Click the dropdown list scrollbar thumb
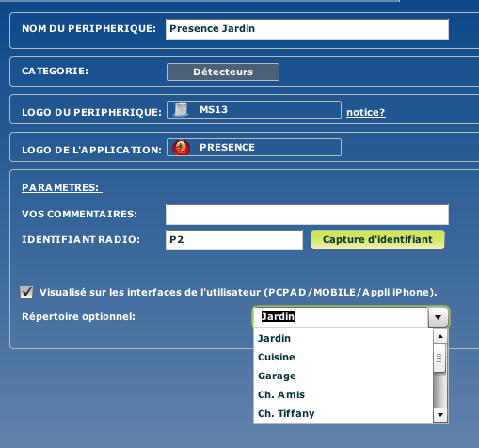Screen dimensions: 479x448 pyautogui.click(x=439, y=358)
